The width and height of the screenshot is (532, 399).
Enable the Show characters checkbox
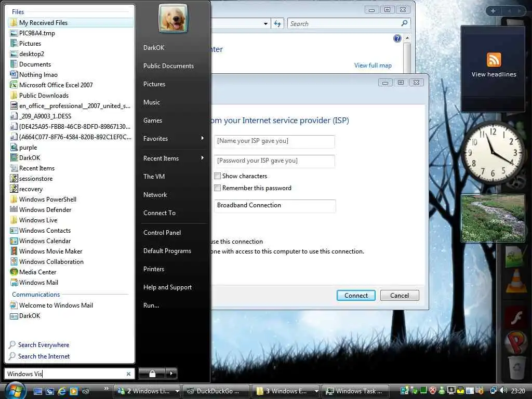click(218, 176)
